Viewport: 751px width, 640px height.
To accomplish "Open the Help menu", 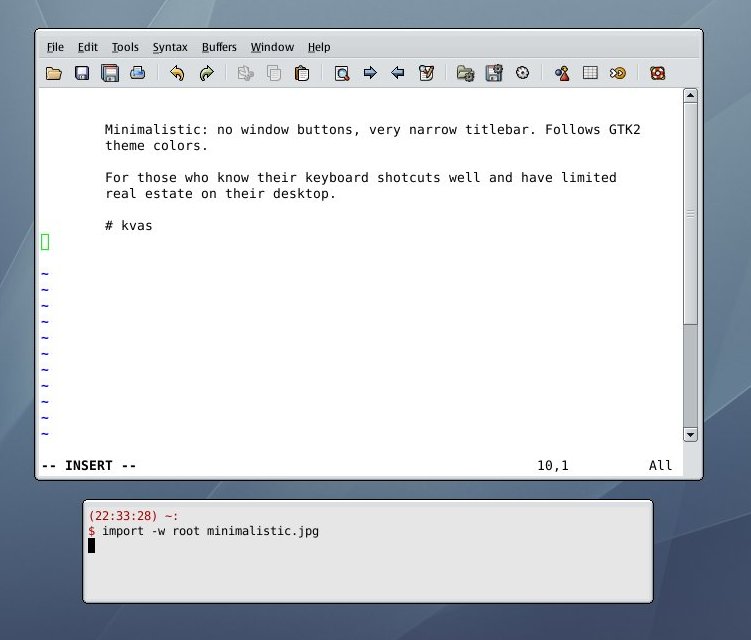I will [x=319, y=47].
